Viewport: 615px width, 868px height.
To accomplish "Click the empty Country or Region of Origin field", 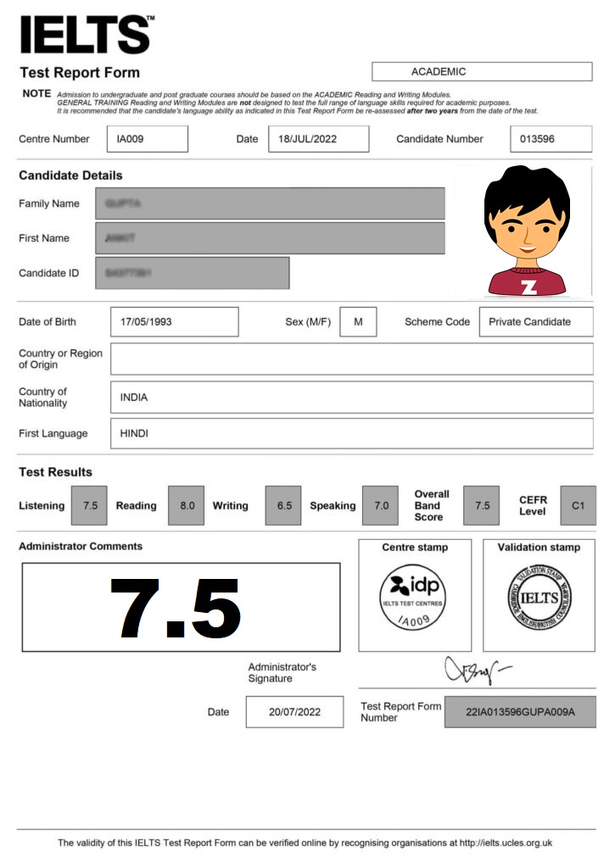I will pos(351,359).
